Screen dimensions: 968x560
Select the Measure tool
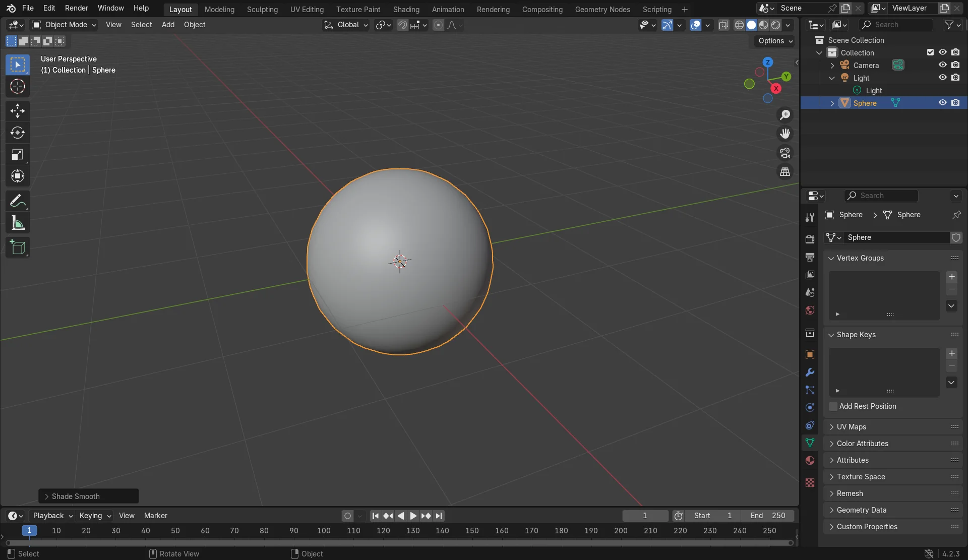coord(18,223)
